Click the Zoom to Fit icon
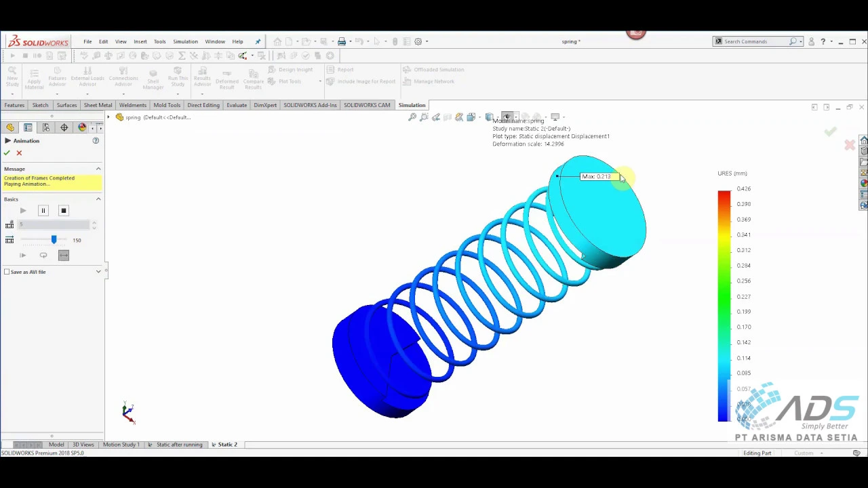This screenshot has height=488, width=868. tap(412, 117)
